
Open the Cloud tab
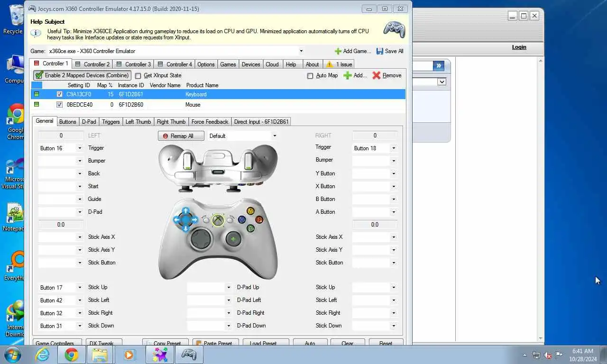click(x=272, y=64)
